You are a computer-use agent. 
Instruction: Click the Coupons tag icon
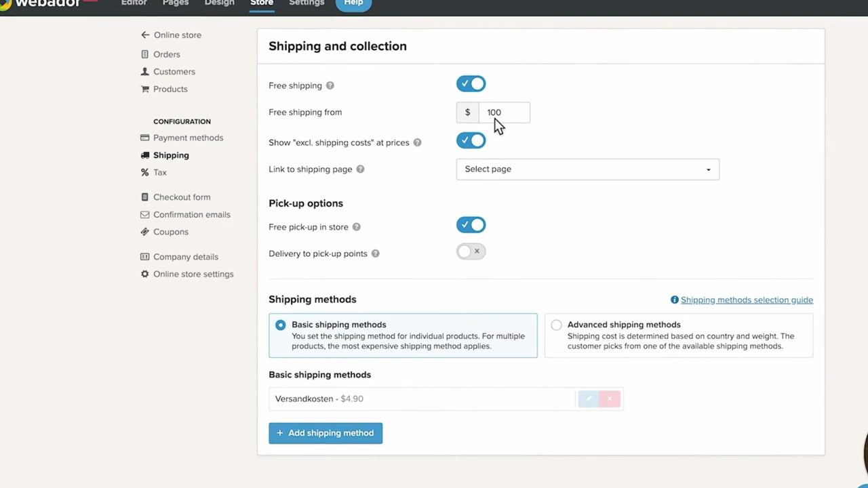[144, 232]
